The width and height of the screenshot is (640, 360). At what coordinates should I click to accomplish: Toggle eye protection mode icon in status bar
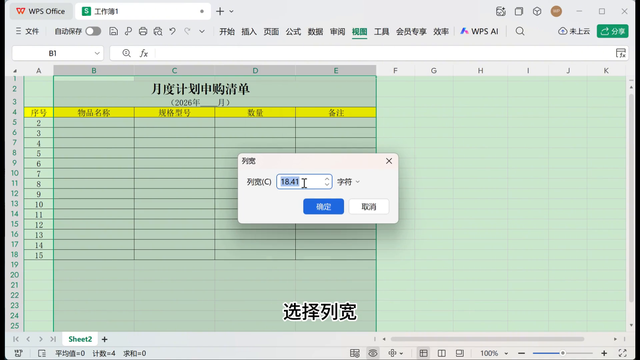coord(373,353)
